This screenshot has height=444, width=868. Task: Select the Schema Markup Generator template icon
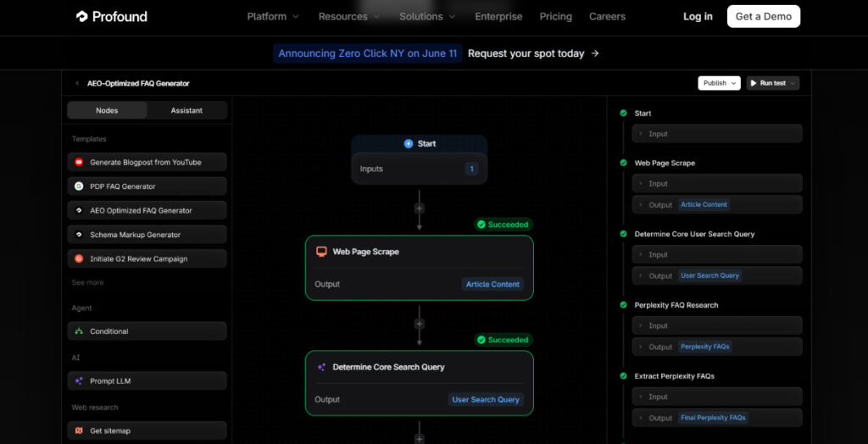point(79,235)
